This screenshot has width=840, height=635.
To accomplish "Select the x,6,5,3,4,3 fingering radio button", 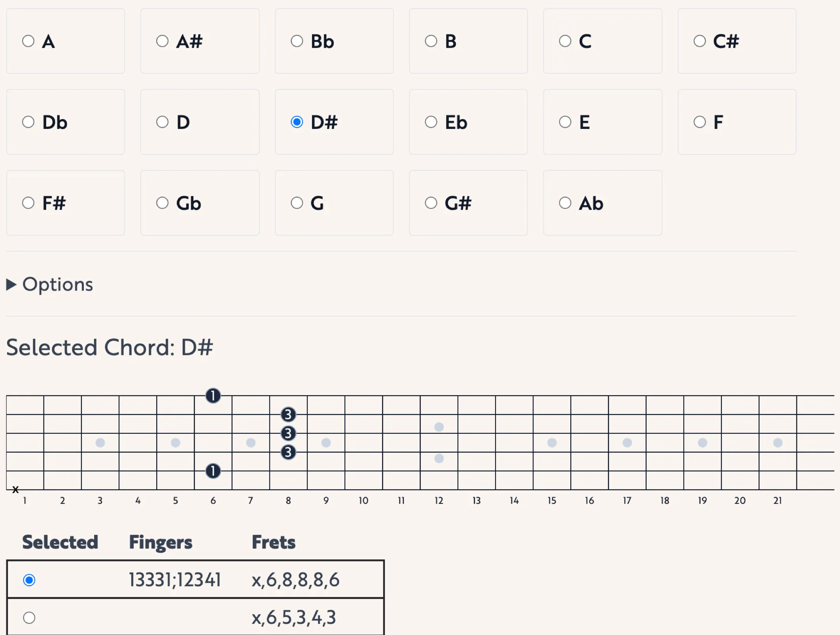I will pyautogui.click(x=29, y=618).
